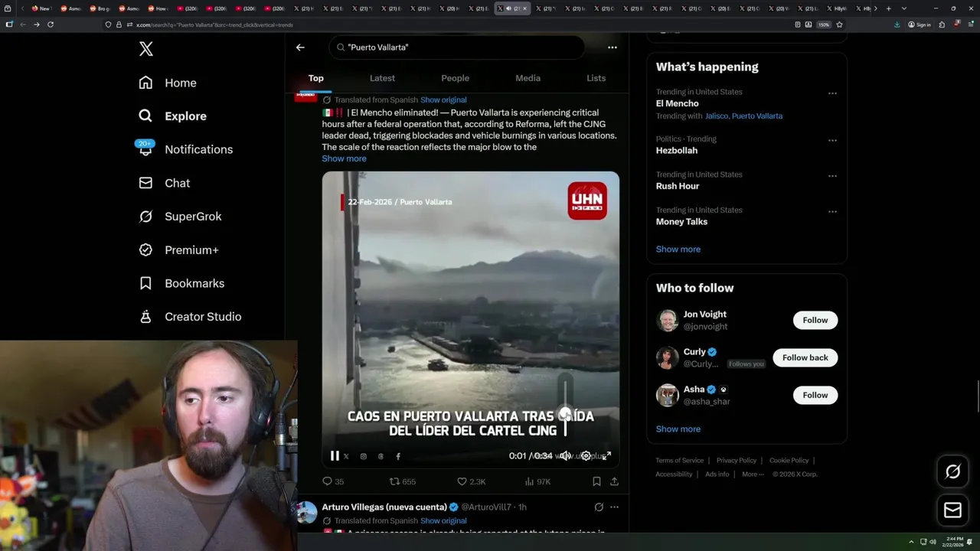Image resolution: width=980 pixels, height=551 pixels.
Task: Follow back Curly
Action: coord(805,357)
